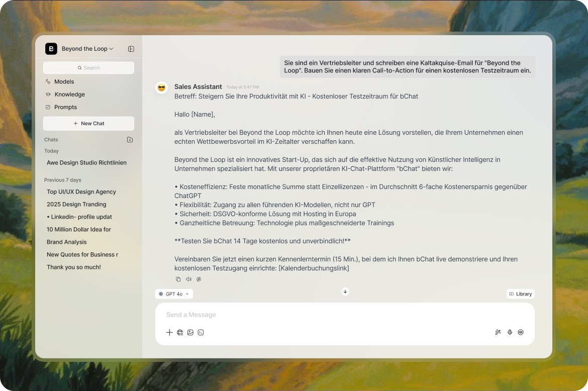Click the Beyond the Loop logo icon

51,49
